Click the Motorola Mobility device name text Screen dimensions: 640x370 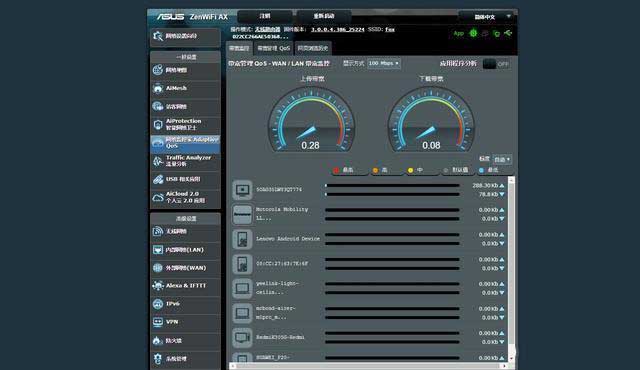coord(282,214)
